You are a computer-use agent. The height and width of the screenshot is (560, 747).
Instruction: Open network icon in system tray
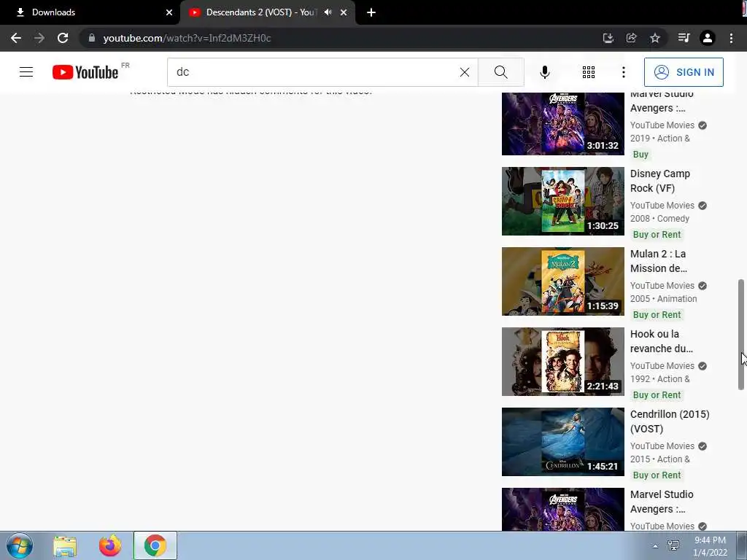coord(673,545)
